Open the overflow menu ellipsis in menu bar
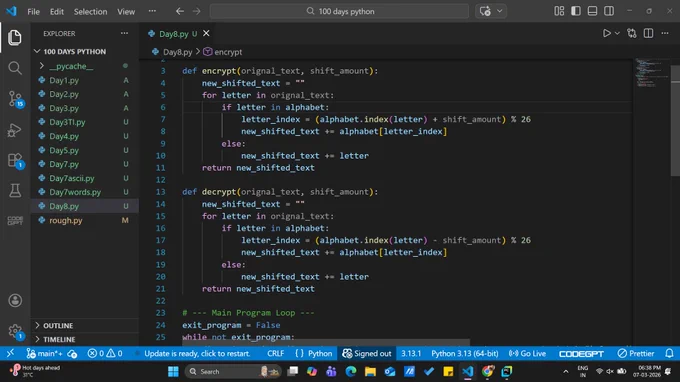This screenshot has height=382, width=680. click(152, 11)
